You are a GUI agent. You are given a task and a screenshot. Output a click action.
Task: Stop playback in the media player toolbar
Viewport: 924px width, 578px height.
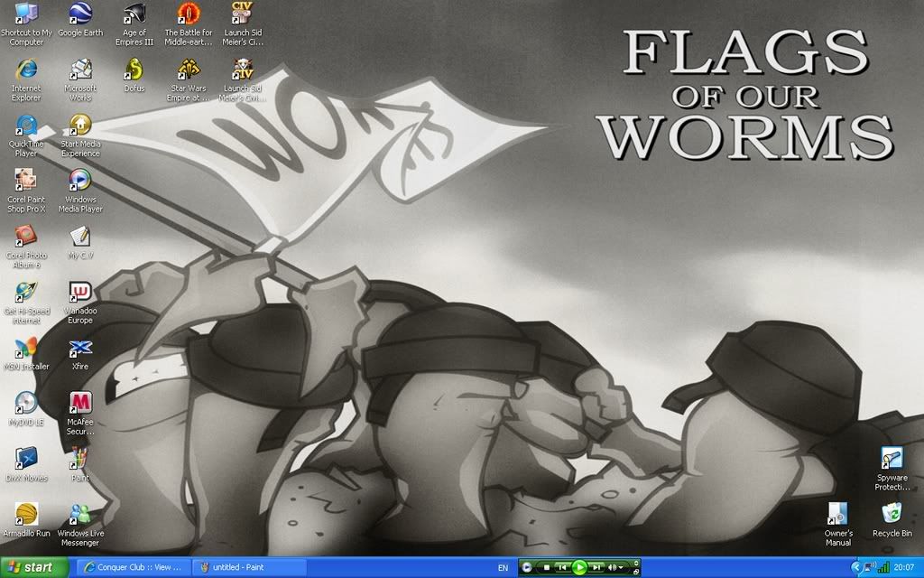[546, 567]
